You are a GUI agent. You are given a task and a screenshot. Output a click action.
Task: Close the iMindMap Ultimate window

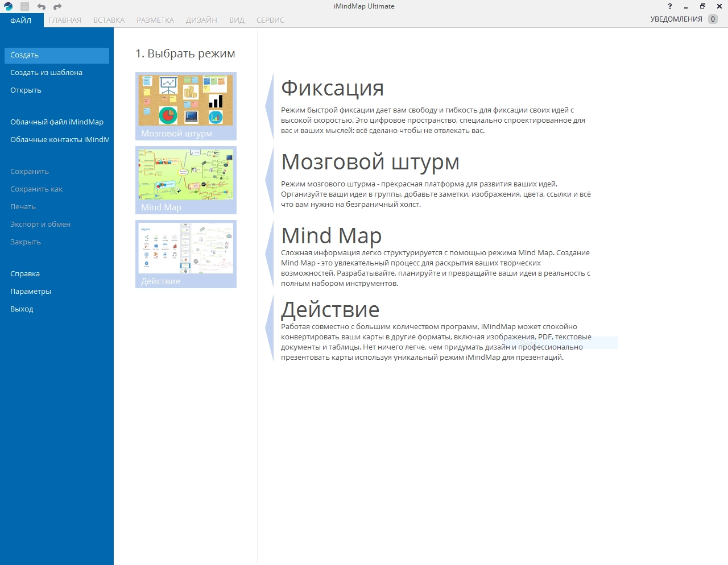pos(719,6)
